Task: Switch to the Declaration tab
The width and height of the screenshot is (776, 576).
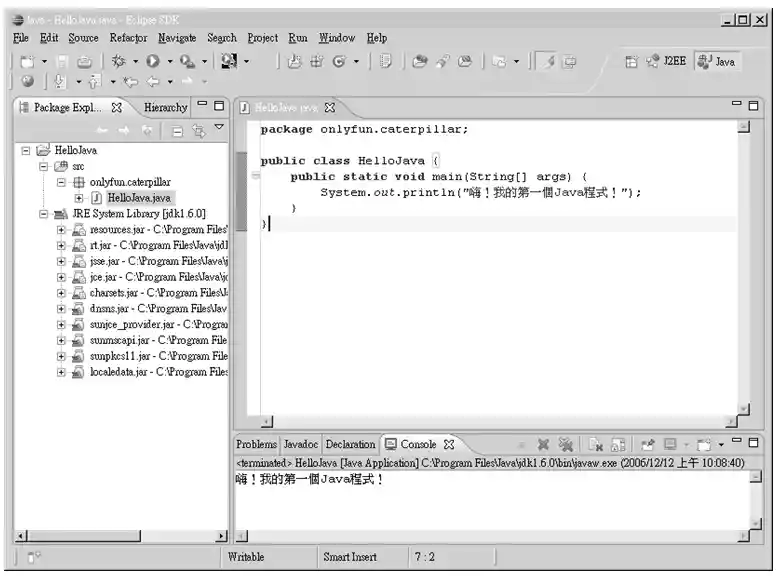Action: [x=350, y=444]
